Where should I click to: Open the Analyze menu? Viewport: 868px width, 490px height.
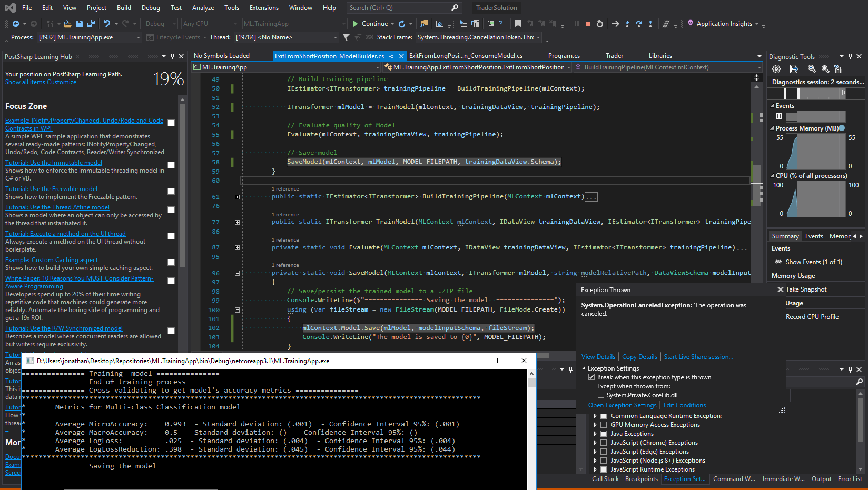pos(203,7)
